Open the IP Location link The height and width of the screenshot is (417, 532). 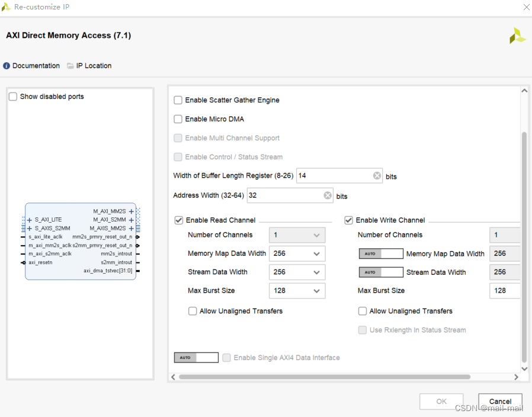pos(94,66)
